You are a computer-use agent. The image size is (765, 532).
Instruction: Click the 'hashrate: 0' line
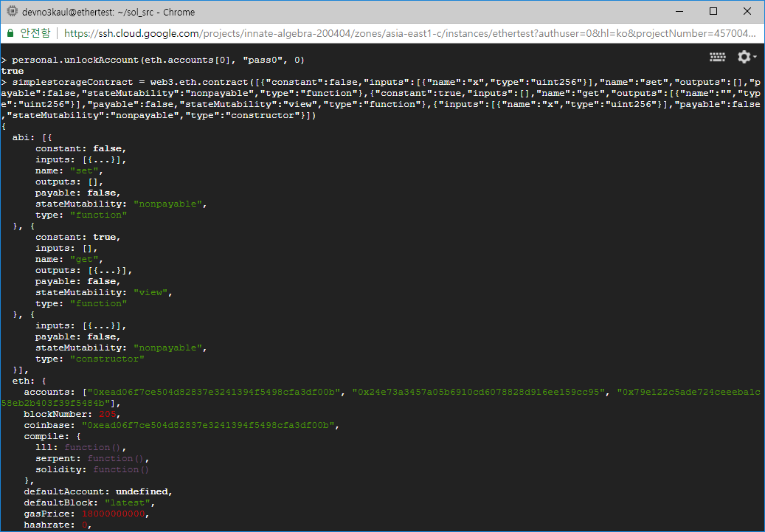coord(58,525)
